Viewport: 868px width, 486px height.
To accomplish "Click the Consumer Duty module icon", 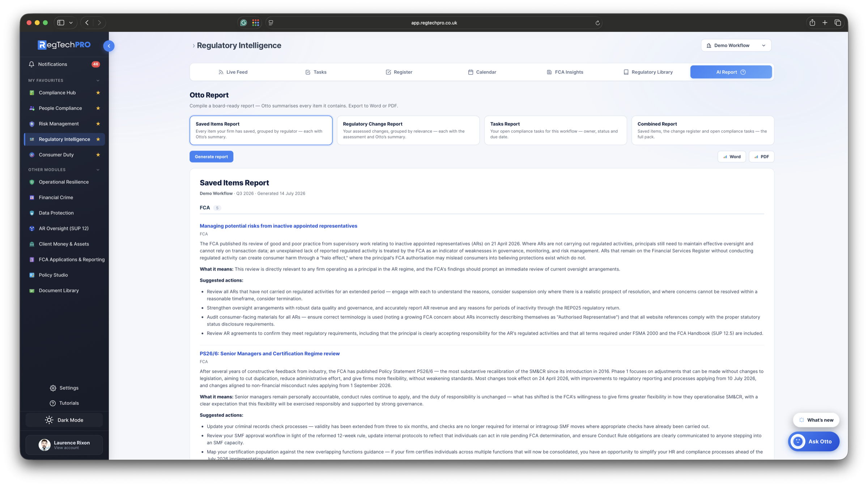I will tap(32, 155).
